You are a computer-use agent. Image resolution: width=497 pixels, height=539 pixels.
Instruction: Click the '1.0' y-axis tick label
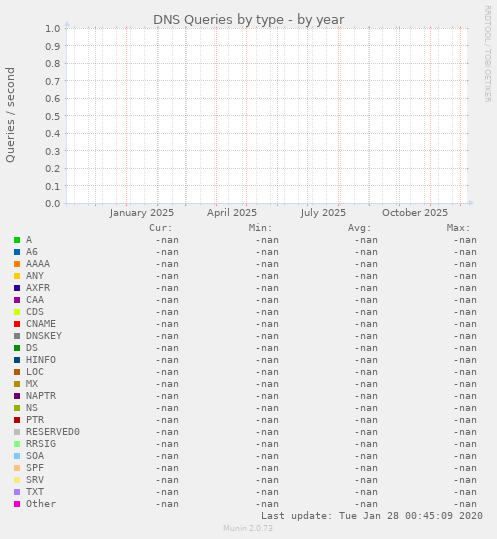point(53,28)
